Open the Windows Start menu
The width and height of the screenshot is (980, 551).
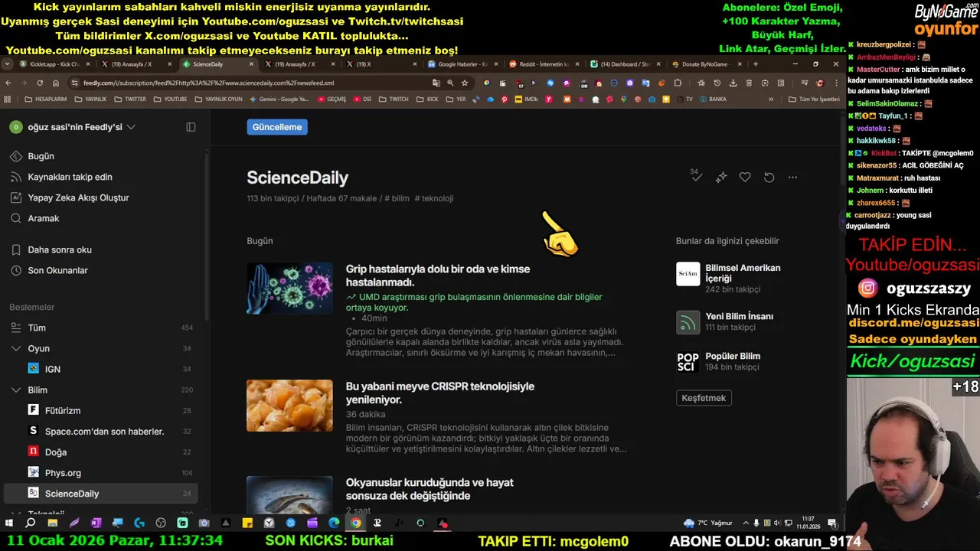[9, 523]
